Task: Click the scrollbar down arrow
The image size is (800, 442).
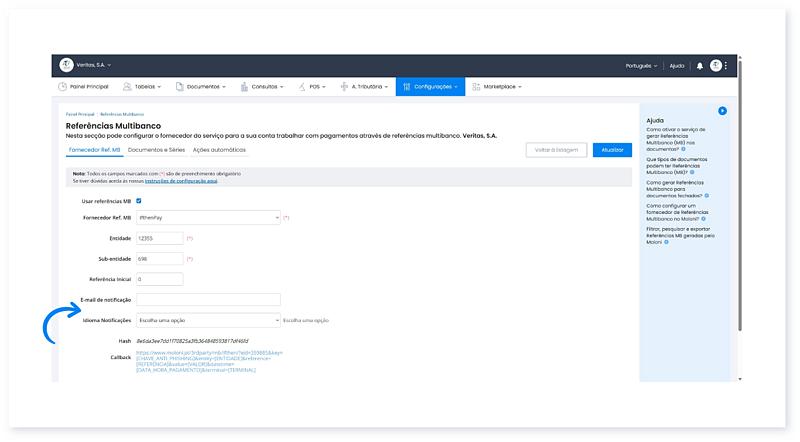Action: coord(740,379)
